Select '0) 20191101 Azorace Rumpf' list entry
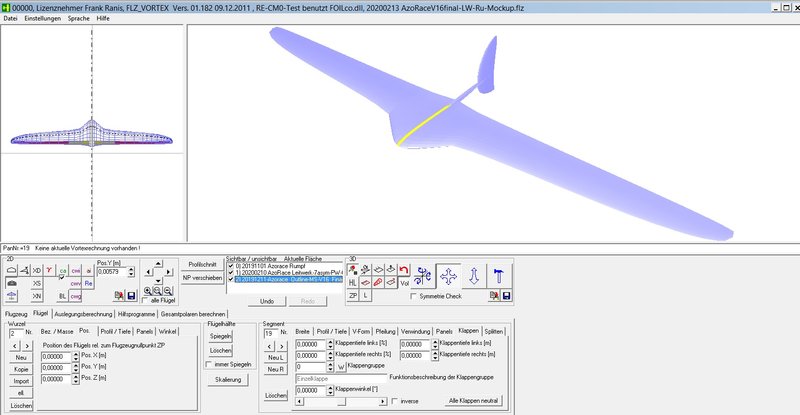The height and width of the screenshot is (415, 800). click(284, 265)
